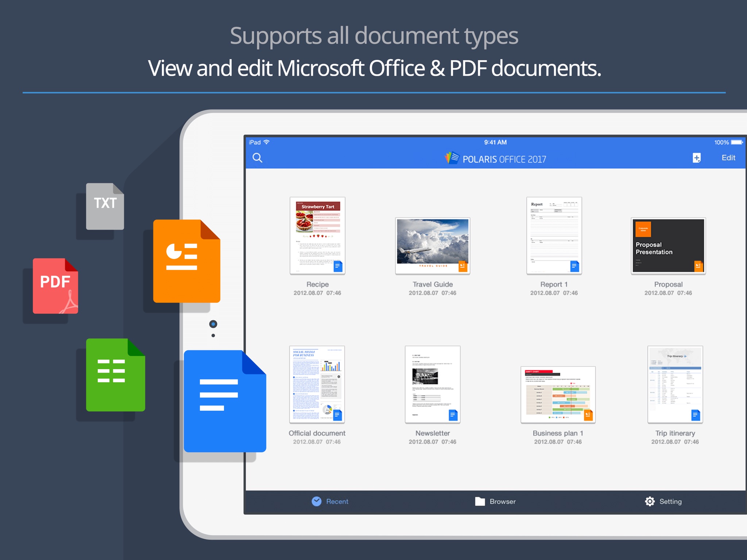Click the "Recipe" file name label
The image size is (747, 560).
[x=317, y=284]
